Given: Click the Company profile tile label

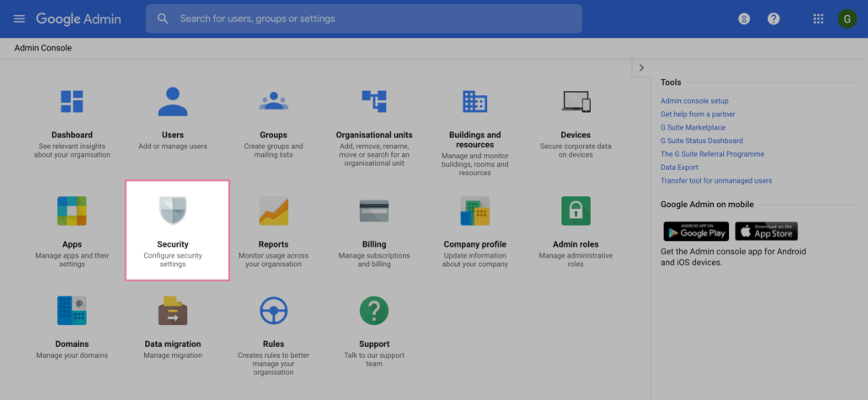Looking at the screenshot, I should pos(475,244).
